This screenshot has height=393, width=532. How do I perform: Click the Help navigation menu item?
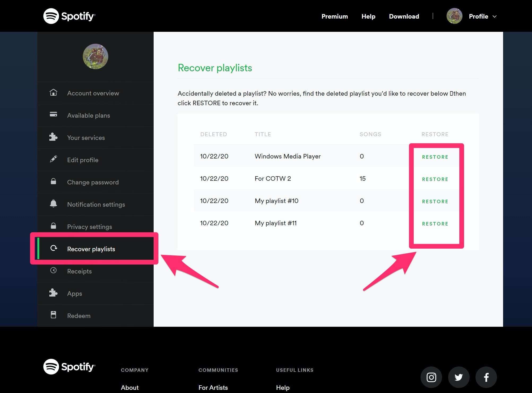coord(368,16)
